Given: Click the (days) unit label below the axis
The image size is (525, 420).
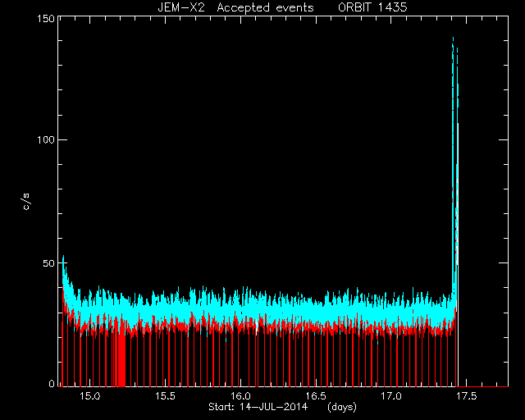Looking at the screenshot, I should click(342, 407).
